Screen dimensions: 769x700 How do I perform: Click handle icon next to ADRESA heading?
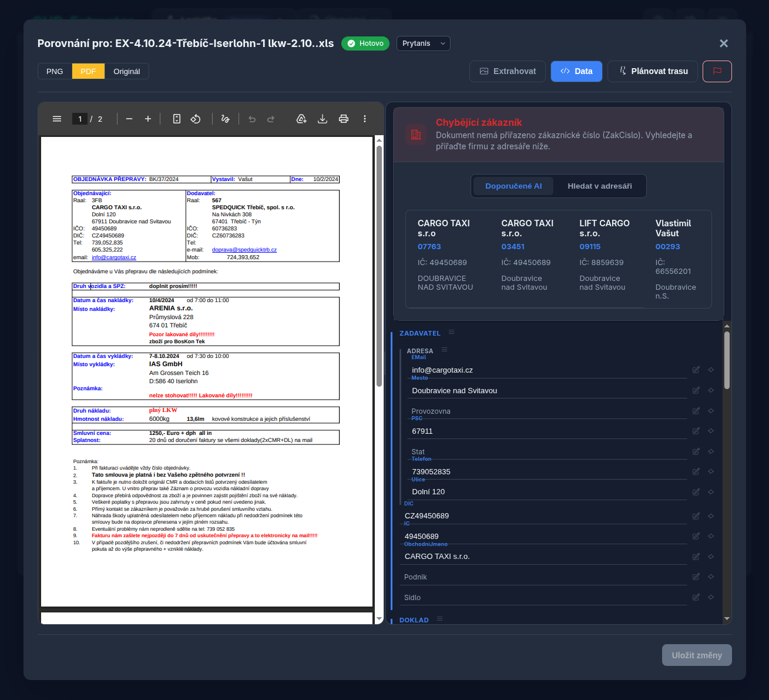click(445, 350)
